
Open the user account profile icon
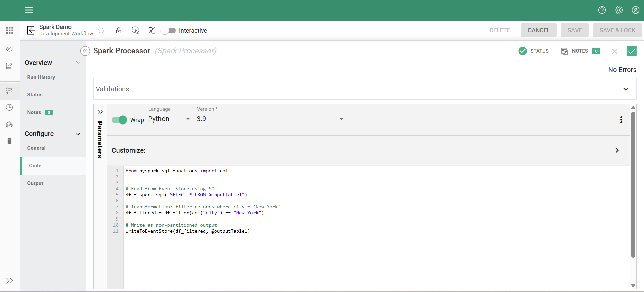[635, 10]
